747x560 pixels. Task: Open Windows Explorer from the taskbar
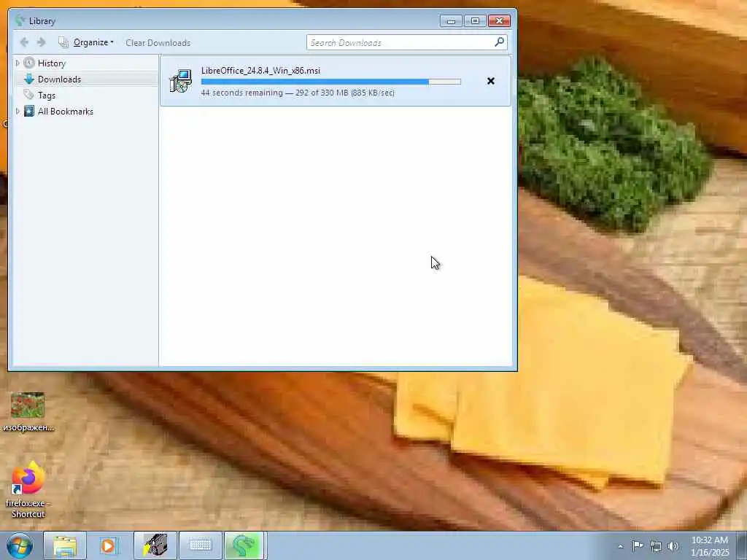(x=65, y=545)
